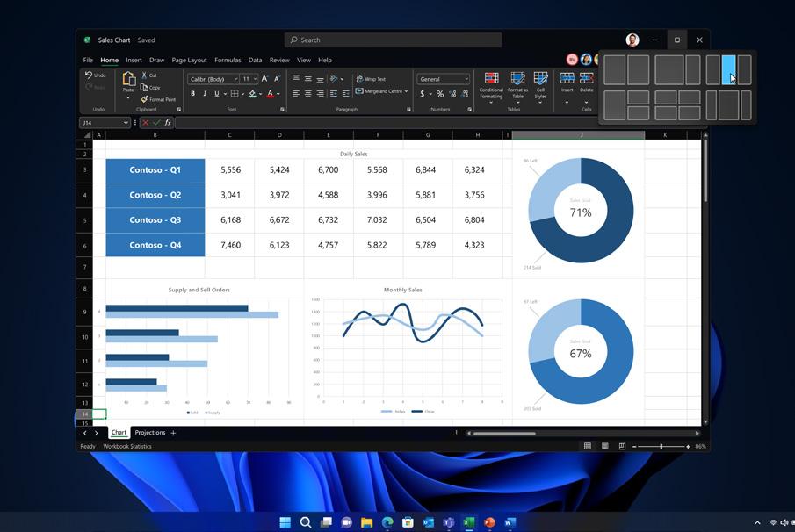Open the Calibri (Body) font dropdown
Image resolution: width=795 pixels, height=532 pixels.
click(213, 79)
